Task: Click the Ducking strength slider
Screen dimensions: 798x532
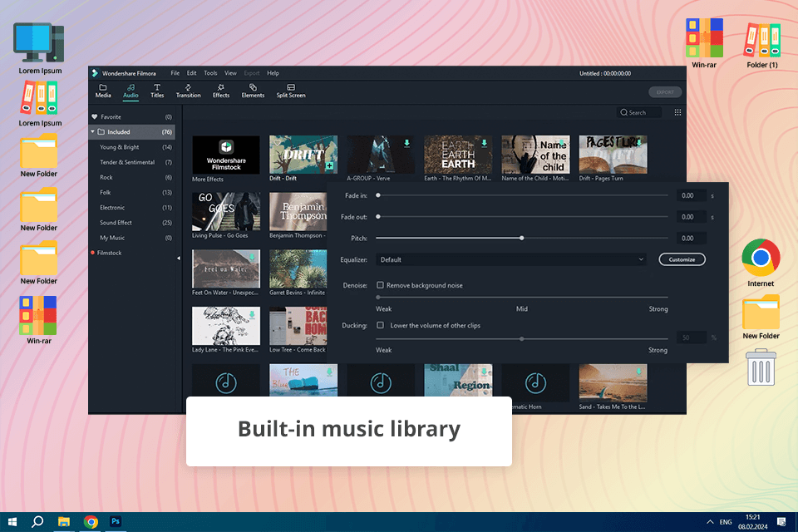Action: pyautogui.click(x=522, y=338)
